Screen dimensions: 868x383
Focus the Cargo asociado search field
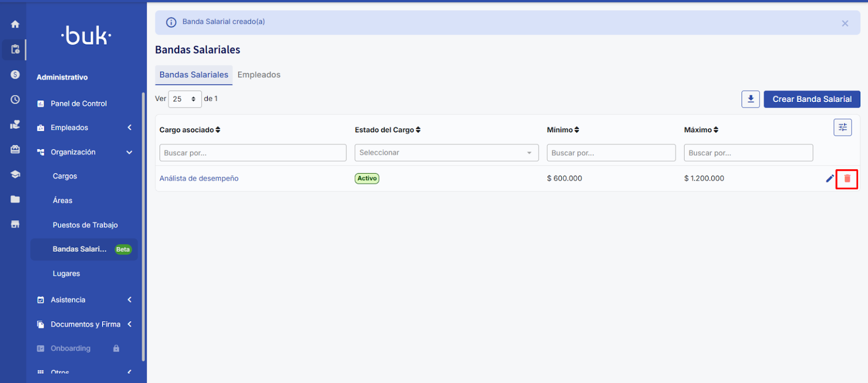(252, 153)
